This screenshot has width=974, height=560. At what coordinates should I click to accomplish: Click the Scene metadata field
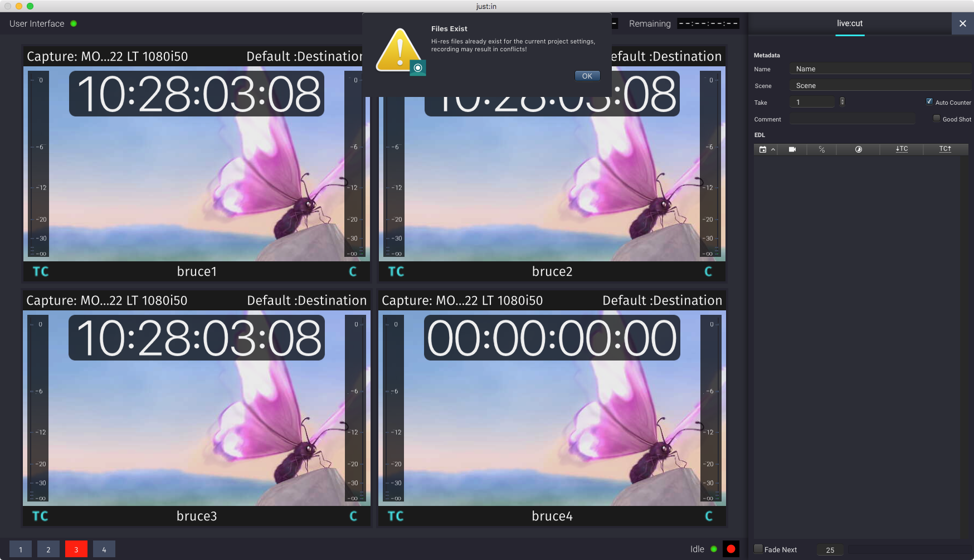click(x=880, y=86)
